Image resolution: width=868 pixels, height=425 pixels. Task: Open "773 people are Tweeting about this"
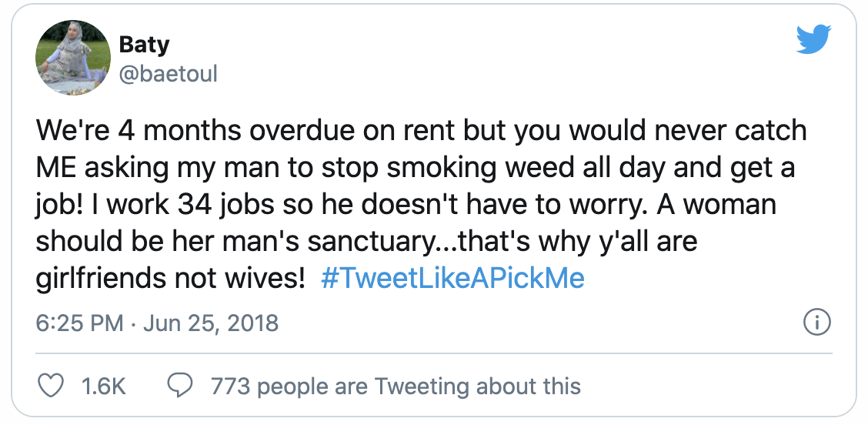tap(396, 385)
